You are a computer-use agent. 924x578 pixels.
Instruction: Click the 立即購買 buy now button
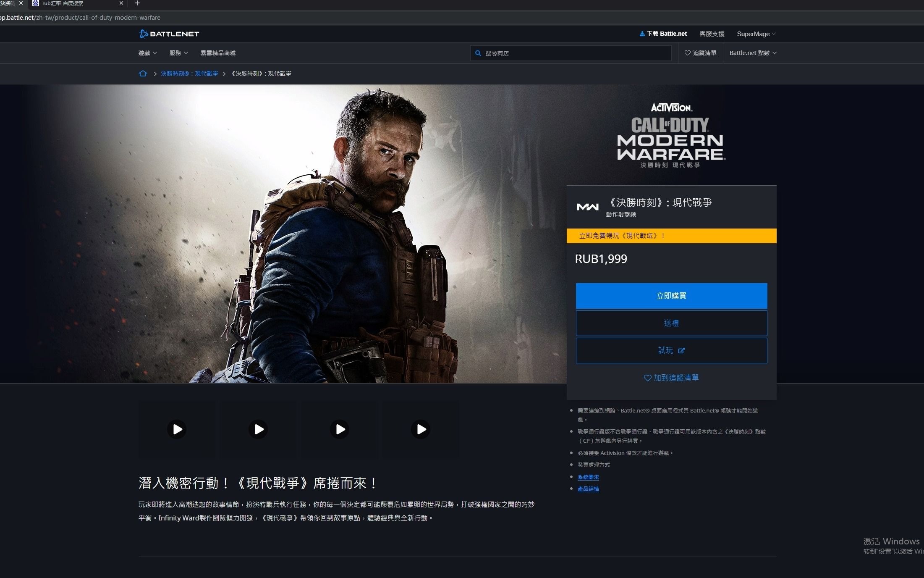pyautogui.click(x=670, y=295)
